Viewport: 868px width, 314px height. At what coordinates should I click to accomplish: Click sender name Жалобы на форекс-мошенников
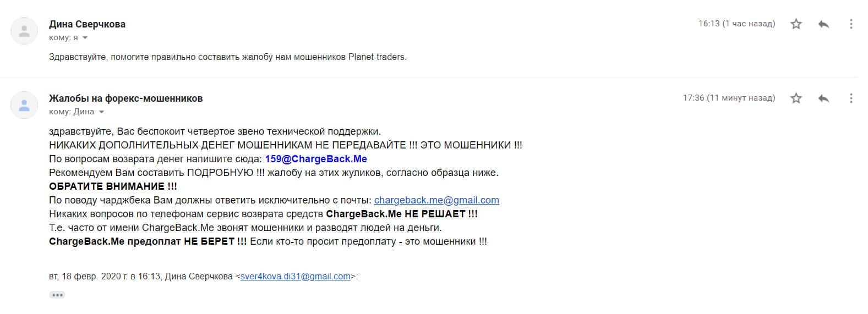click(125, 98)
